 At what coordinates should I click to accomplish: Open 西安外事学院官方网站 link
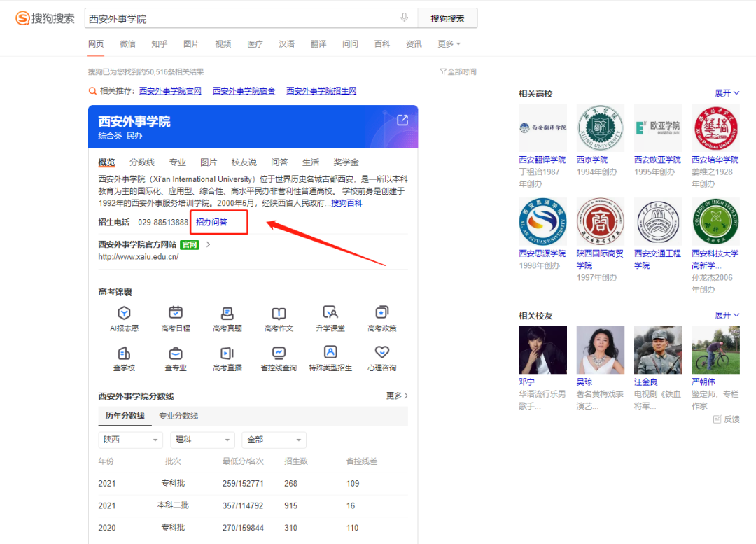pos(137,244)
